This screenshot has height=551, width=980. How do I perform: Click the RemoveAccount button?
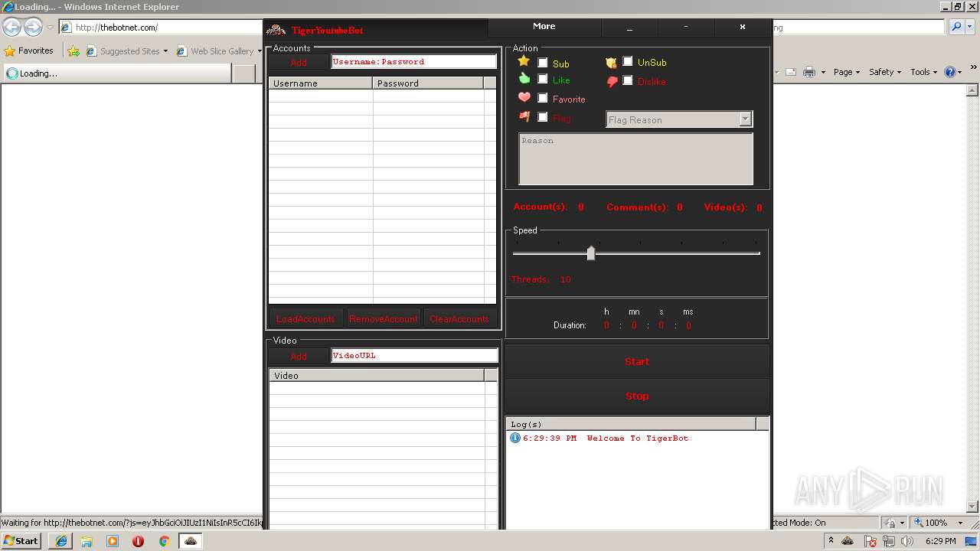point(383,318)
